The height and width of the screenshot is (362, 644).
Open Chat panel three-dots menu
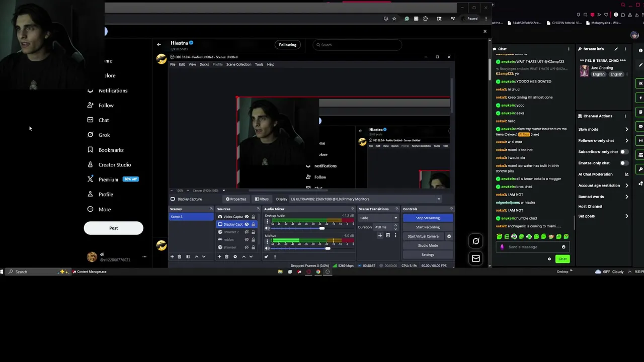point(569,49)
